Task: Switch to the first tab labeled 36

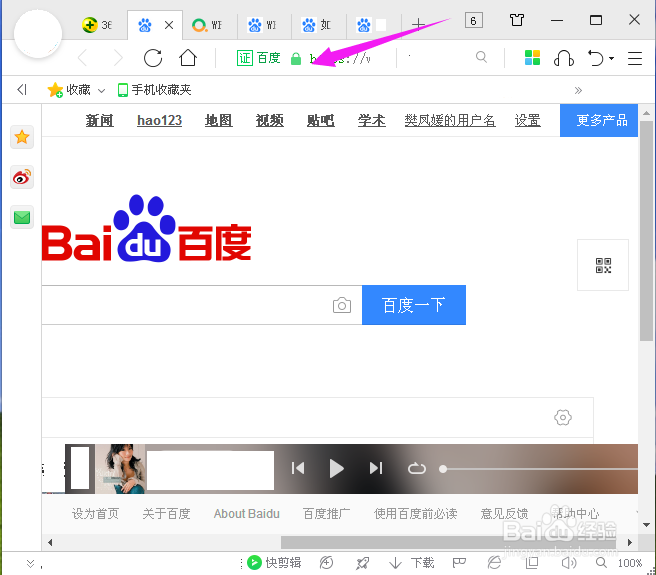Action: [x=97, y=25]
